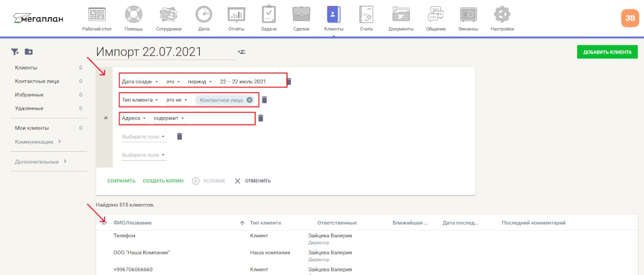Screen dimensions: 644x275
Task: Open the table column settings icon
Action: pos(104,223)
